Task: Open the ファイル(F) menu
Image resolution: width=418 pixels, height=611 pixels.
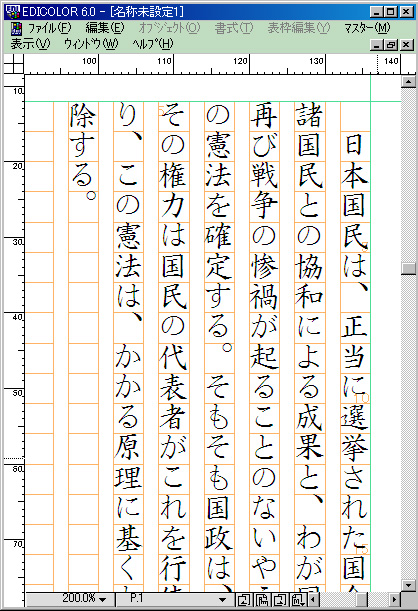Action: [x=49, y=28]
